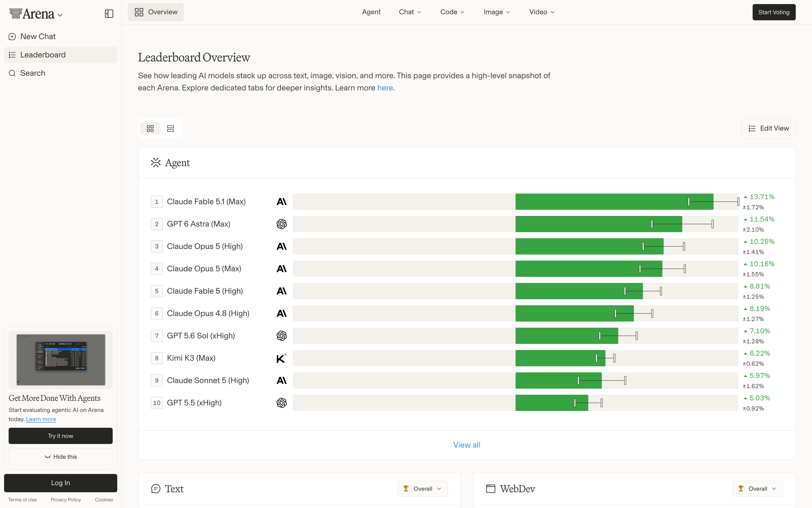The height and width of the screenshot is (508, 812).
Task: Click Anthropic logo beside Claude Opus 5 (High)
Action: click(x=281, y=246)
